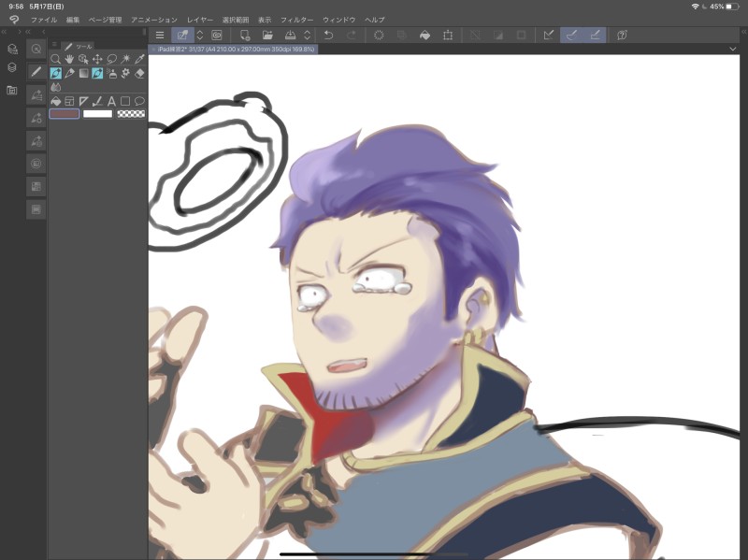Select the Balloon speech bubble tool
Viewport: 748px width, 560px height.
point(139,101)
